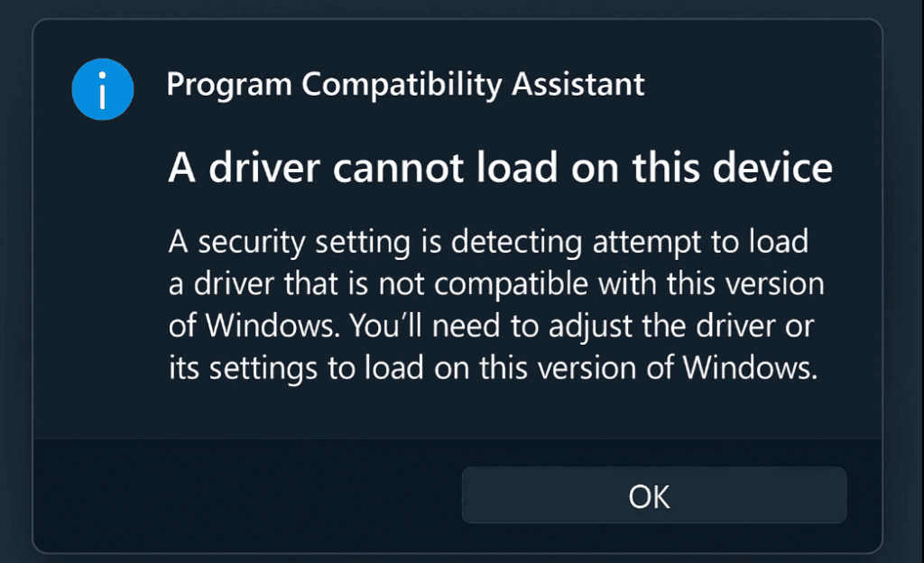Viewport: 924px width, 563px height.
Task: Click the line starting "of Windows. You'll"
Action: click(x=492, y=326)
